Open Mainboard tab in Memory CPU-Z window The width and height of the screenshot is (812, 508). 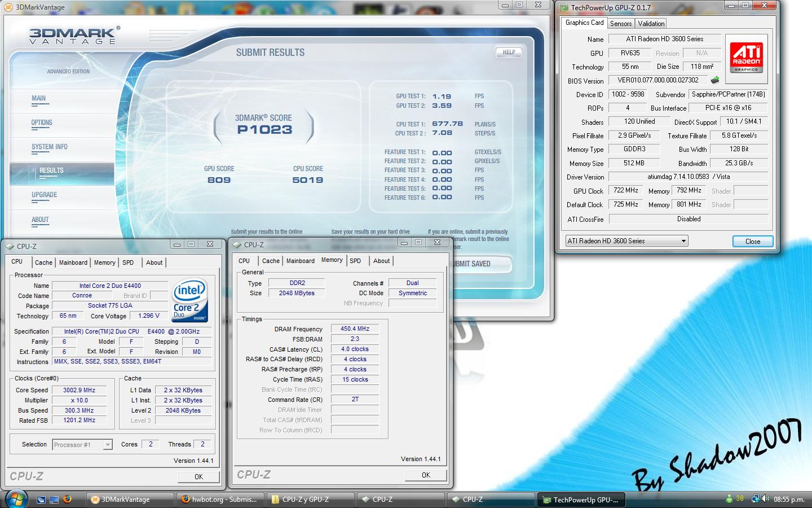pos(301,261)
